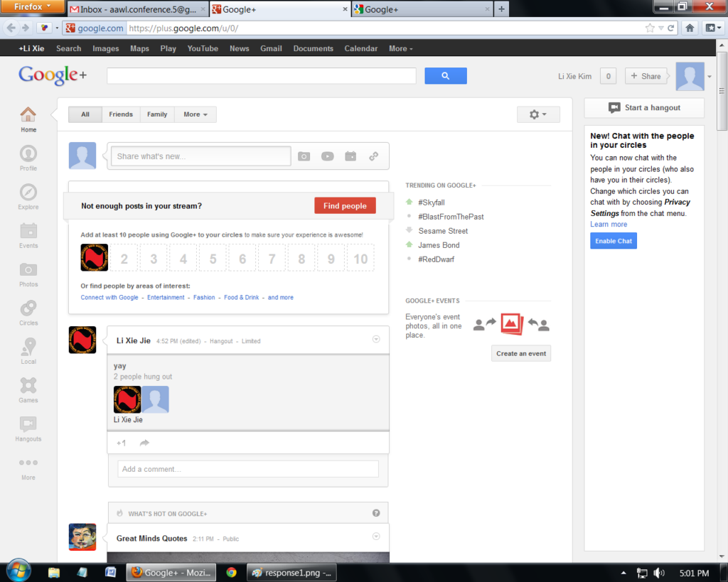
Task: Open Chrome from the taskbar
Action: point(231,572)
